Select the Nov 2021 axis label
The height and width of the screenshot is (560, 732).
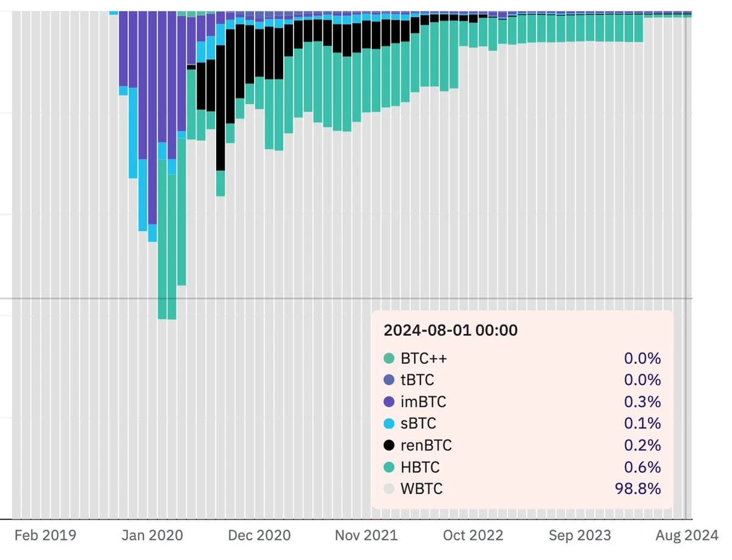(366, 536)
